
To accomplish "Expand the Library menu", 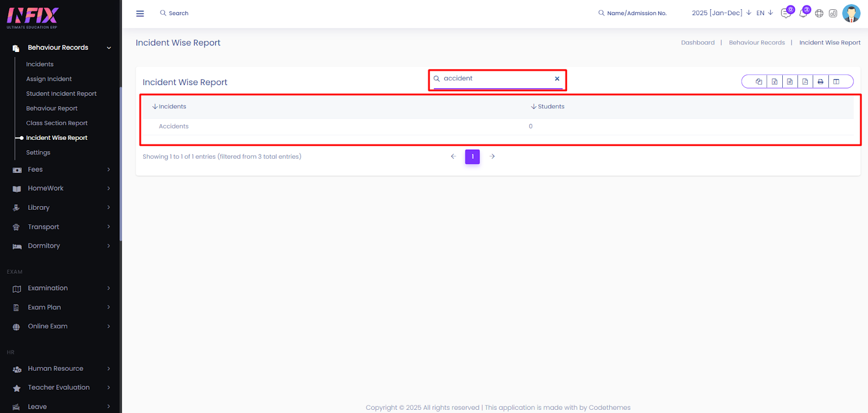I will coord(108,208).
